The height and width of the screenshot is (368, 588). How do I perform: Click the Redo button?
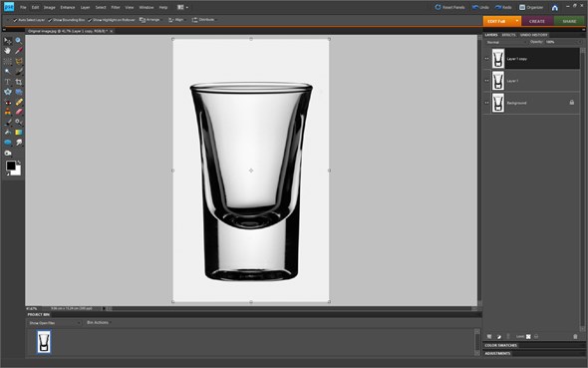click(503, 7)
